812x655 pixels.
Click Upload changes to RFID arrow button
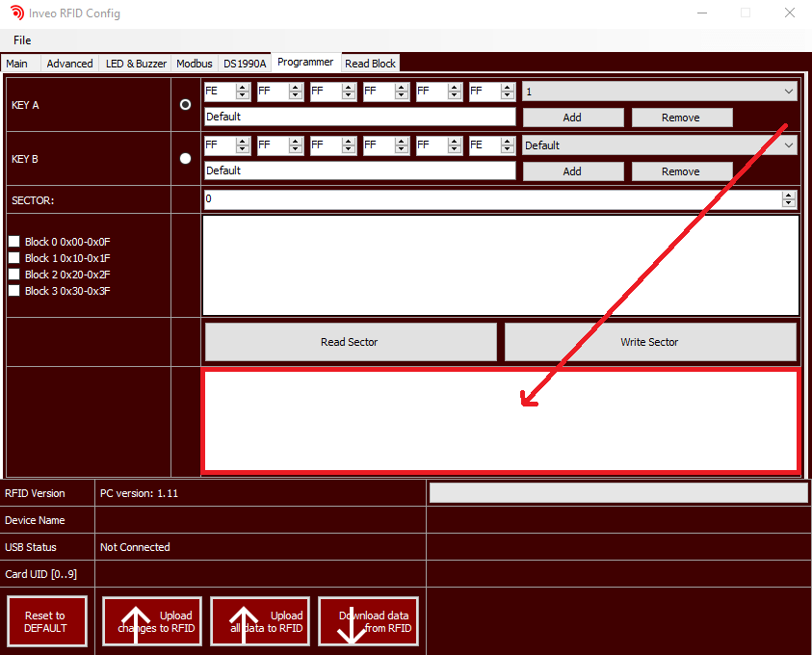pos(152,621)
